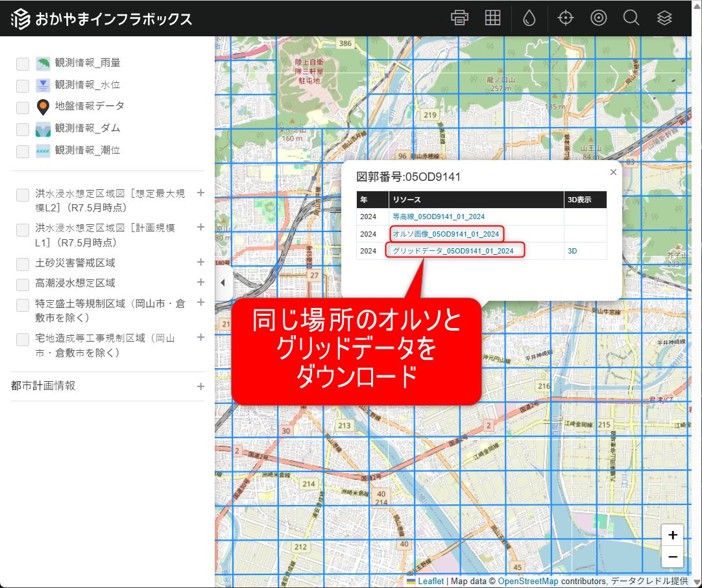The image size is (702, 588).
Task: Click the concentric circle target icon
Action: coord(598,18)
